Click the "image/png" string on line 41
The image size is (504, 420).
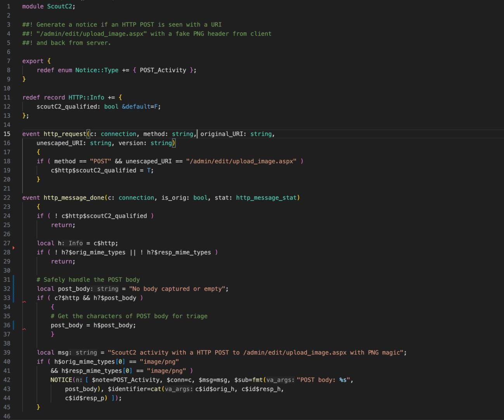(166, 371)
